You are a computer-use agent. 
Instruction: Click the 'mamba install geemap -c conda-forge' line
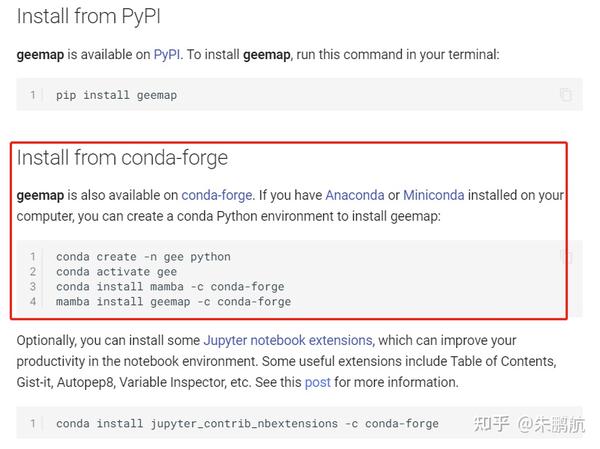point(173,302)
